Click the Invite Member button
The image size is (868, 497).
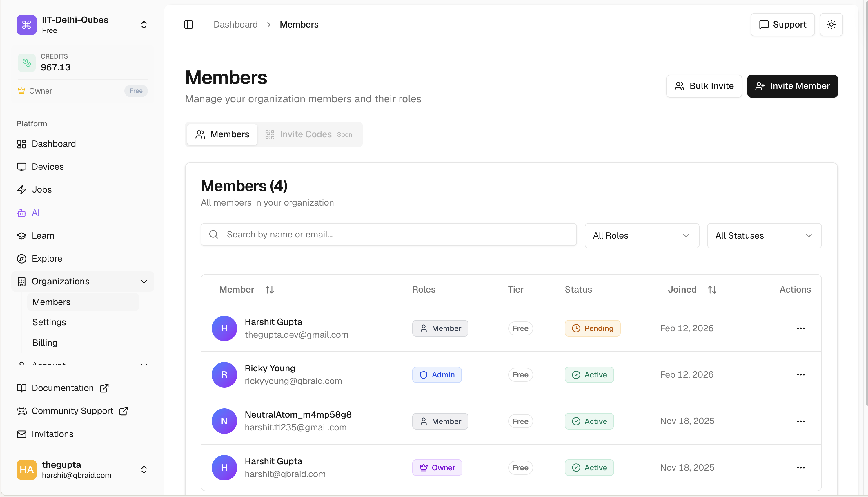click(792, 86)
